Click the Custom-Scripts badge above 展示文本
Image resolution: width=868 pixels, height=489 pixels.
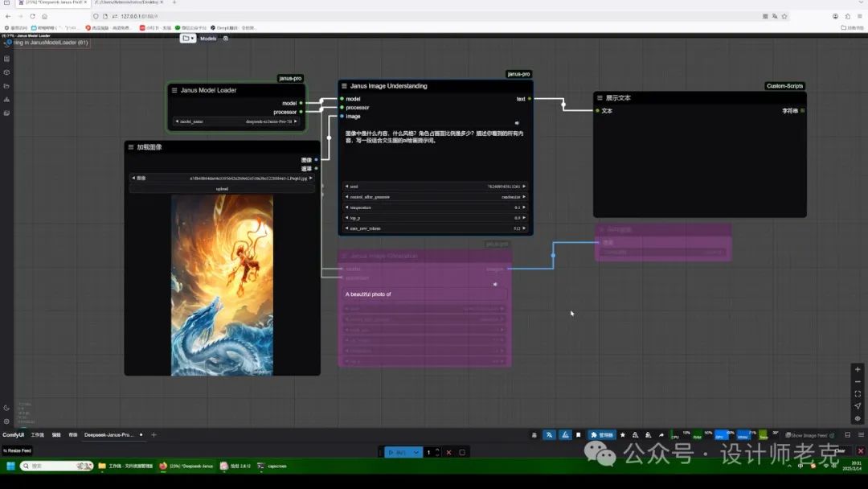coord(785,86)
